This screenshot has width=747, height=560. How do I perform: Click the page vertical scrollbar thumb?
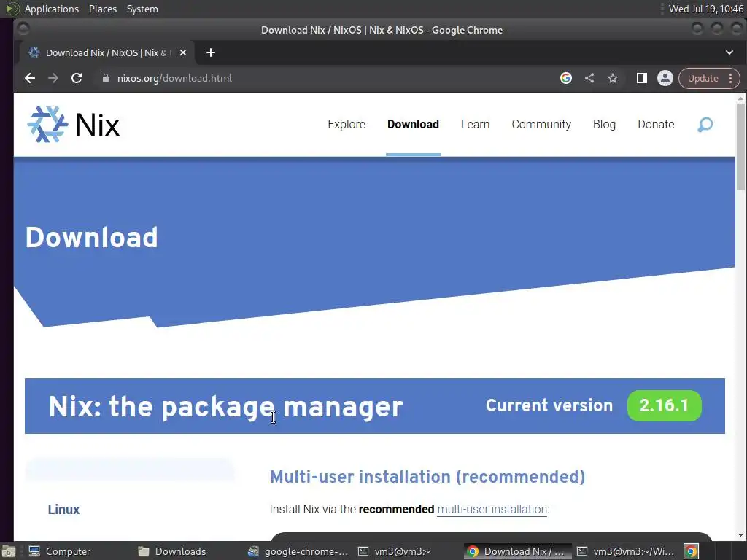pos(740,147)
